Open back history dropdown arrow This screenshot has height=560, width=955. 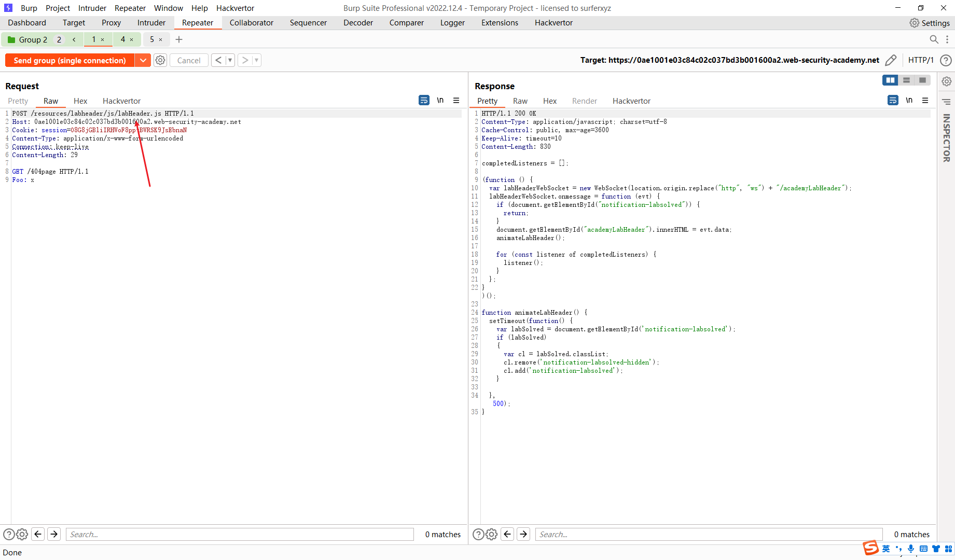pyautogui.click(x=230, y=60)
